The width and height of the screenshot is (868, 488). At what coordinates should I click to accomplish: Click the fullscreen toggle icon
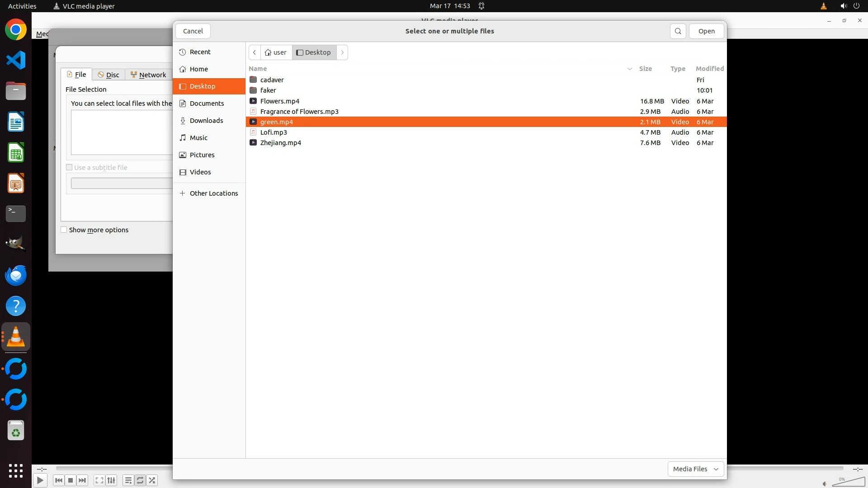(x=99, y=480)
